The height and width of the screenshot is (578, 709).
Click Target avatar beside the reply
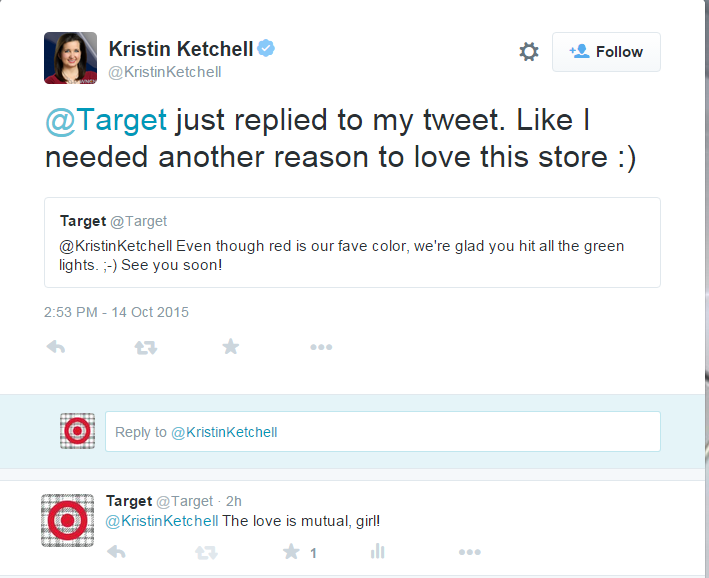point(68,520)
